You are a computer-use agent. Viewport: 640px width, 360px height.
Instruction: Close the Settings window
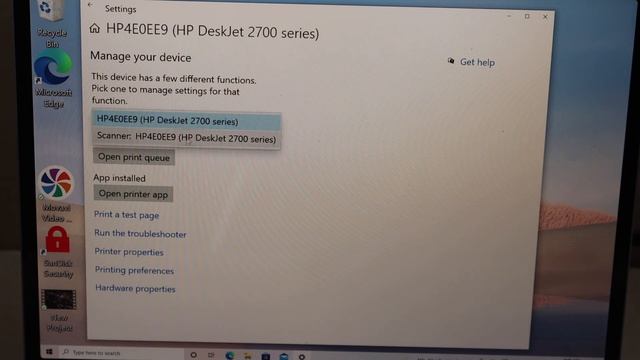point(545,17)
